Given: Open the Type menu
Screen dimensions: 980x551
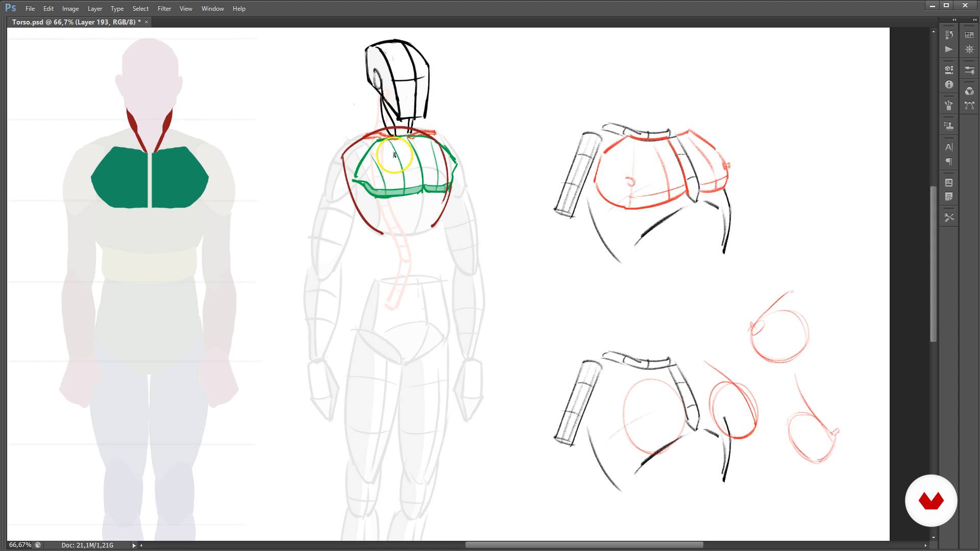Looking at the screenshot, I should (117, 9).
